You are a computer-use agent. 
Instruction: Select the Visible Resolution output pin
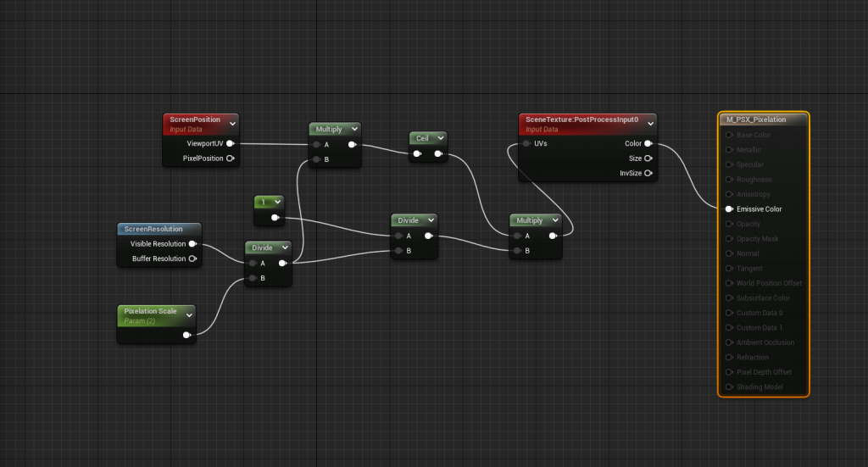[x=193, y=244]
